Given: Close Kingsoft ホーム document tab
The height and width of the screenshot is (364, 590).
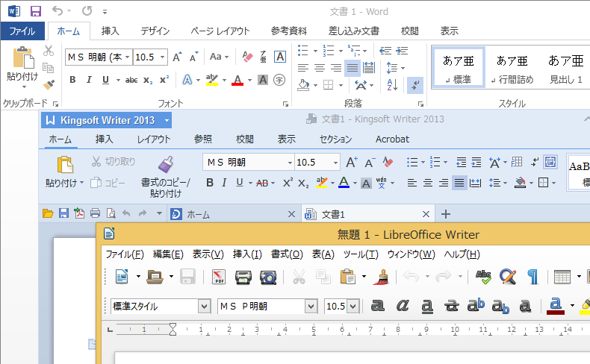Looking at the screenshot, I should 291,214.
